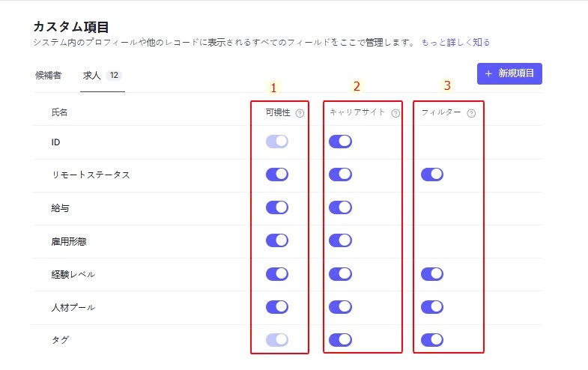Toggle キャリアサイト switch for 雇用形態
Screen dimensions: 588x370
pos(340,240)
